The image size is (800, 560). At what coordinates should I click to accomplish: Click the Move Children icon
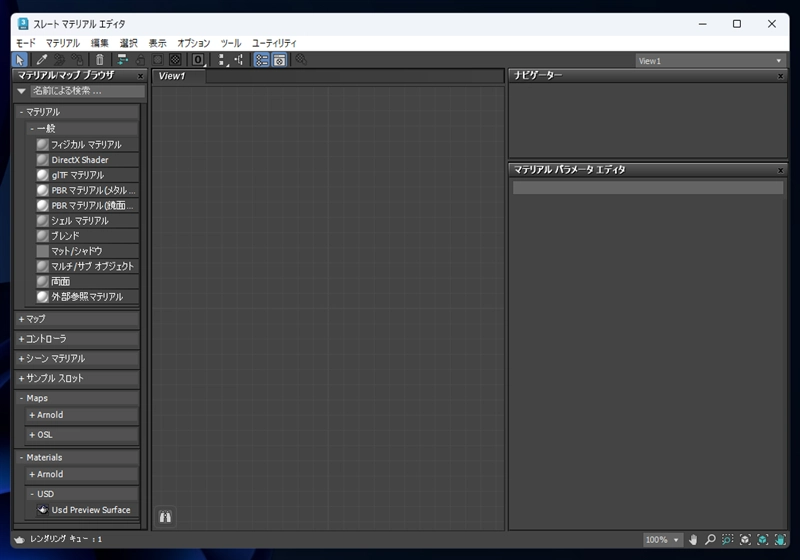click(x=122, y=60)
